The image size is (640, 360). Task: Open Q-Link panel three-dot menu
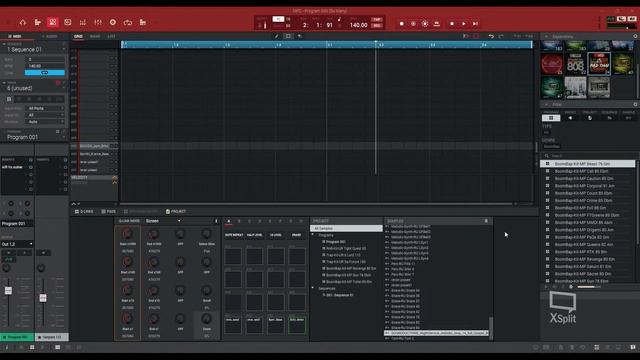click(x=216, y=221)
